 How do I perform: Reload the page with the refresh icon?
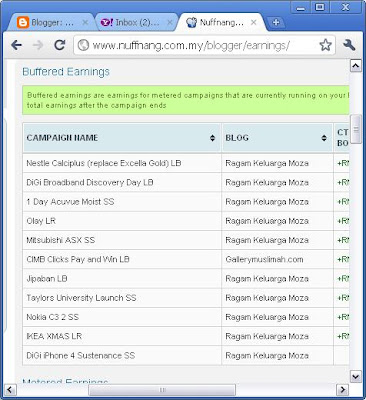pos(60,45)
